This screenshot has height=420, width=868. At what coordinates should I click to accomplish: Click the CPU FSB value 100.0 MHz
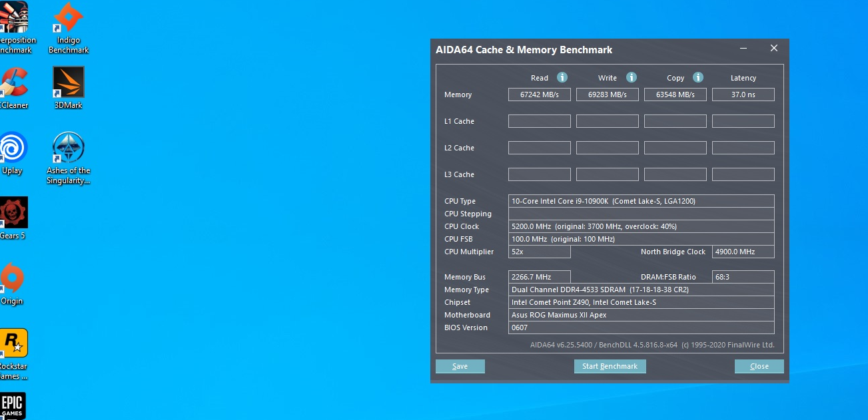[642, 239]
